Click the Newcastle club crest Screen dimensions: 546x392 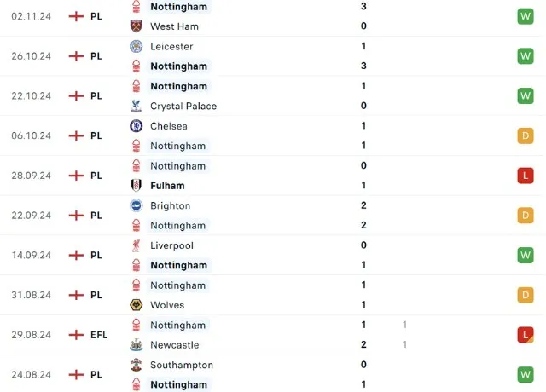(136, 345)
